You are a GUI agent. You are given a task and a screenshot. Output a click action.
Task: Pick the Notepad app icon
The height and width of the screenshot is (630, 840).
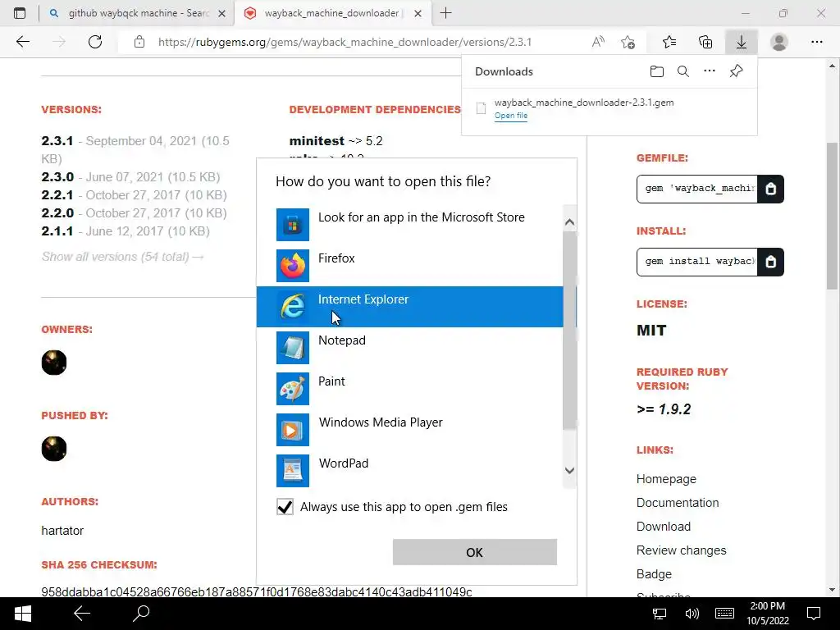293,348
